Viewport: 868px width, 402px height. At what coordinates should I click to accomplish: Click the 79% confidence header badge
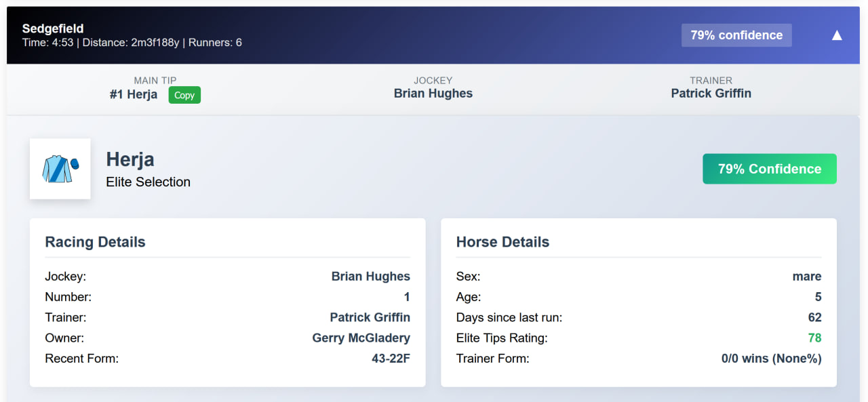[736, 35]
